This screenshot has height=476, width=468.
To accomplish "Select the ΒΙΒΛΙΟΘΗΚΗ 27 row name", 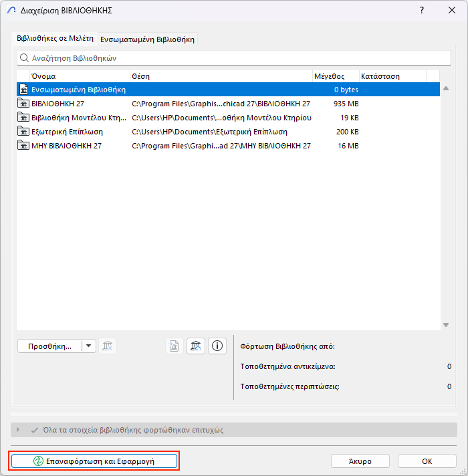I will pyautogui.click(x=57, y=104).
